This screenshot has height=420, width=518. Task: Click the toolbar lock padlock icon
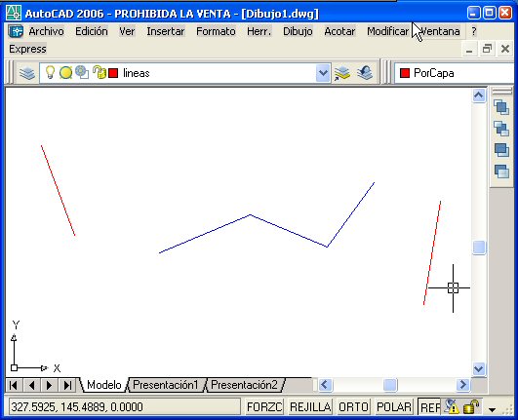click(471, 406)
